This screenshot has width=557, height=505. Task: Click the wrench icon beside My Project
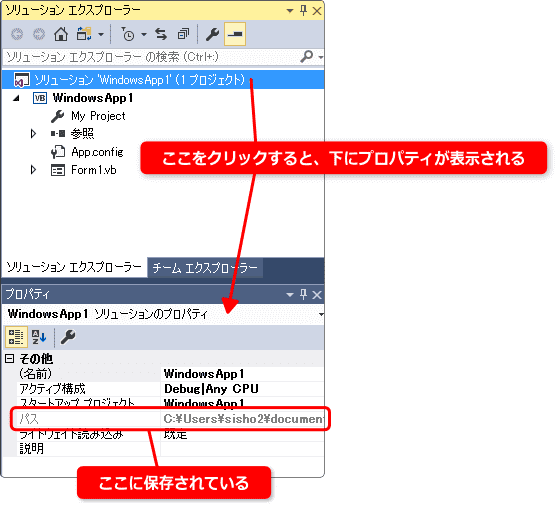(x=58, y=116)
